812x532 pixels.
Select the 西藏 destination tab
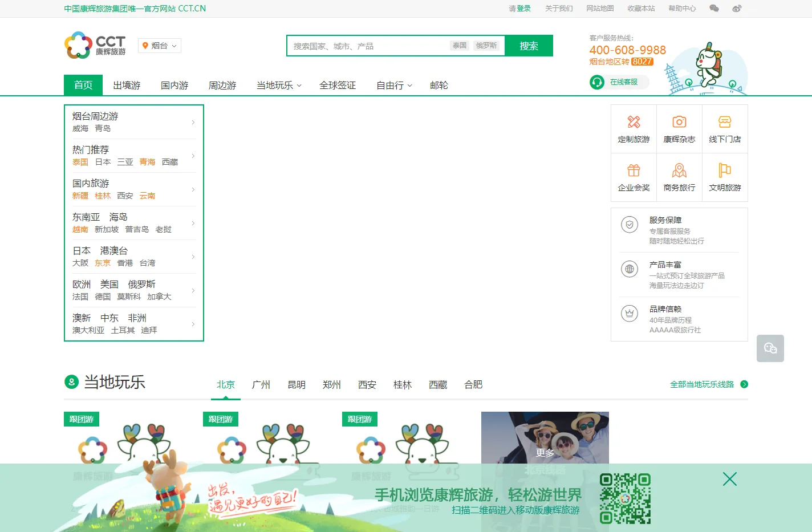(438, 385)
